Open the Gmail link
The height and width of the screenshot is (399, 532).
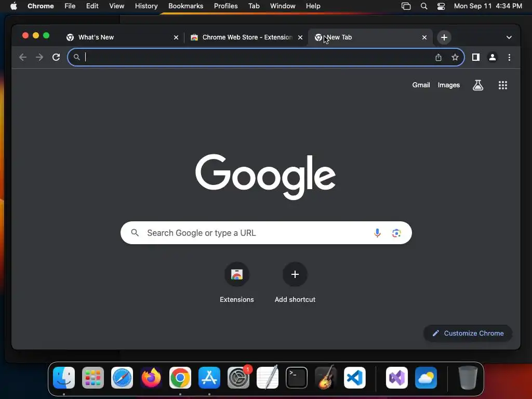tap(421, 85)
